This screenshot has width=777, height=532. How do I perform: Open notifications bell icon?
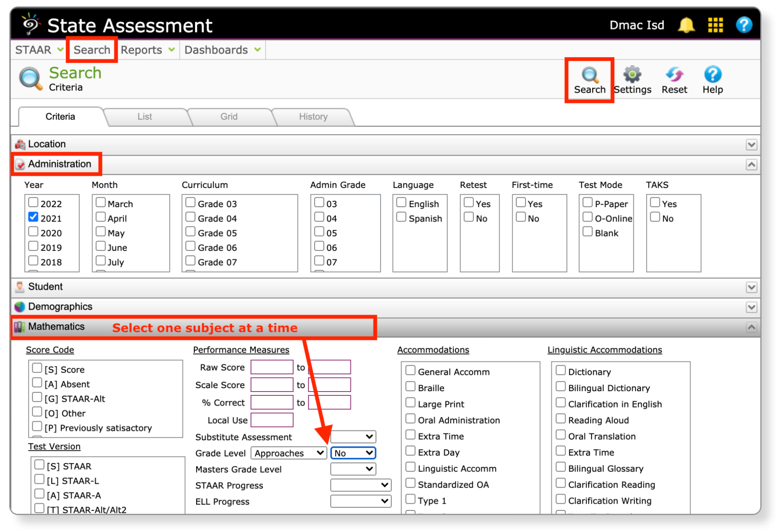(686, 25)
